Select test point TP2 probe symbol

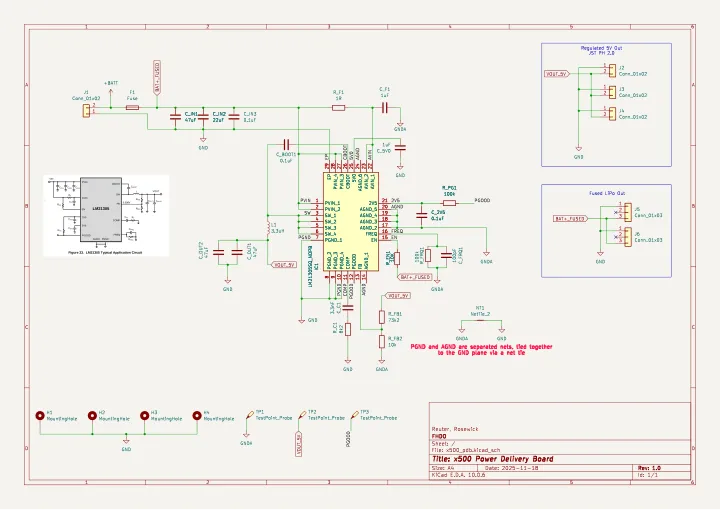click(x=301, y=416)
